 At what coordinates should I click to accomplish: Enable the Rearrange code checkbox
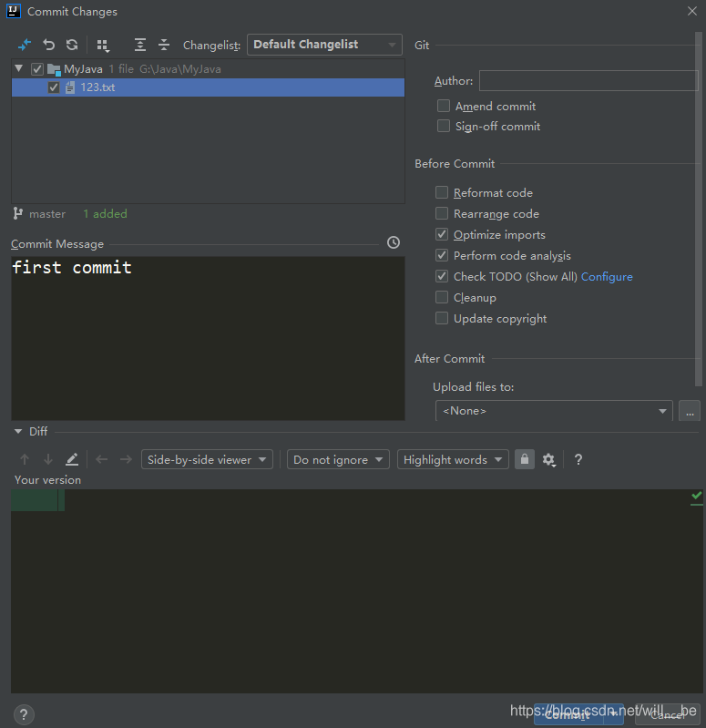(x=442, y=213)
